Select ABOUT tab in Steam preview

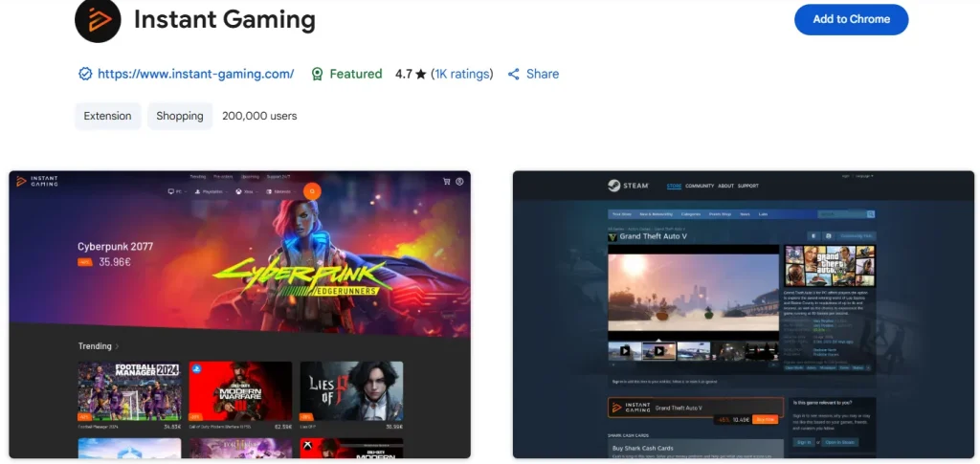(x=725, y=187)
